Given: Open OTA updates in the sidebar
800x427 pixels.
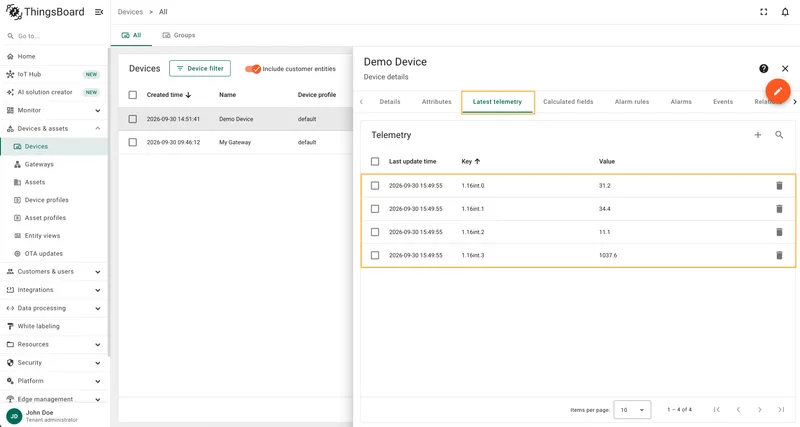Looking at the screenshot, I should (54, 254).
